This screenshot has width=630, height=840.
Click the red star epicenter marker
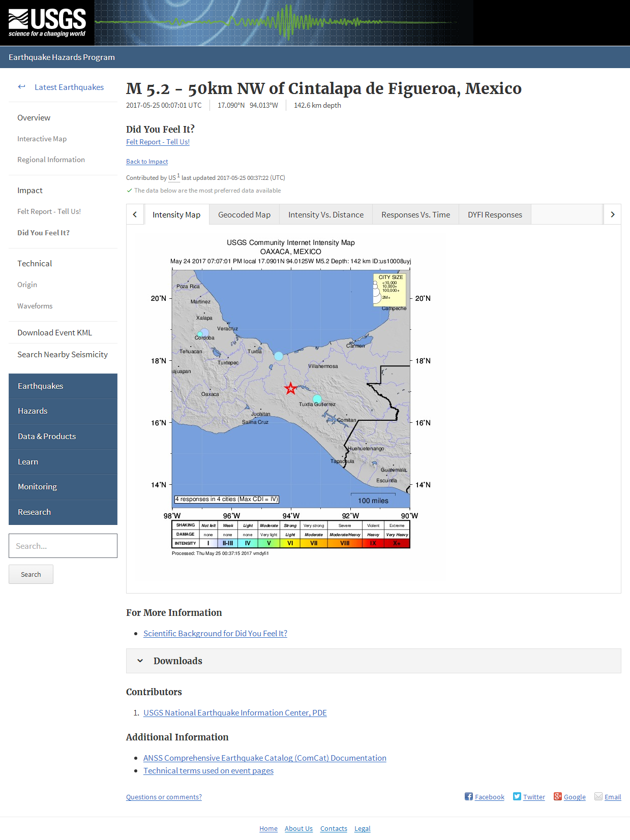tap(290, 389)
